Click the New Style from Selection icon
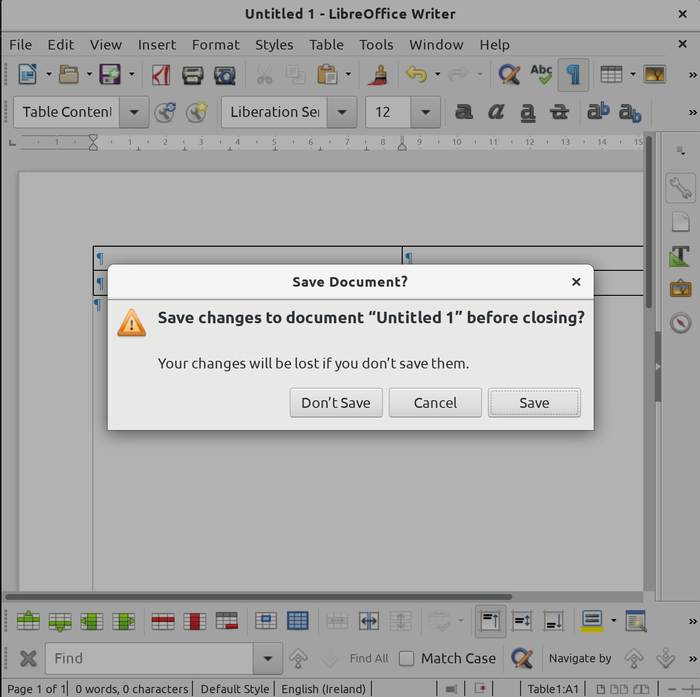The image size is (700, 697). pyautogui.click(x=197, y=112)
